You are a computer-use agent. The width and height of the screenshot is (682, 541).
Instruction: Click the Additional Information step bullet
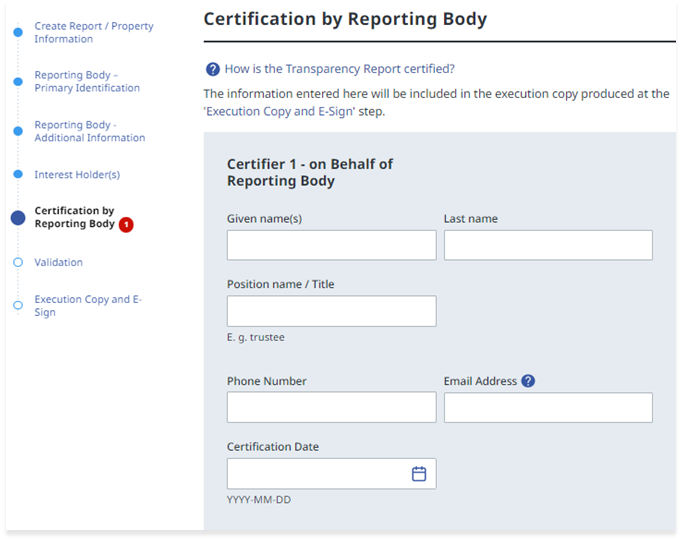click(x=18, y=131)
